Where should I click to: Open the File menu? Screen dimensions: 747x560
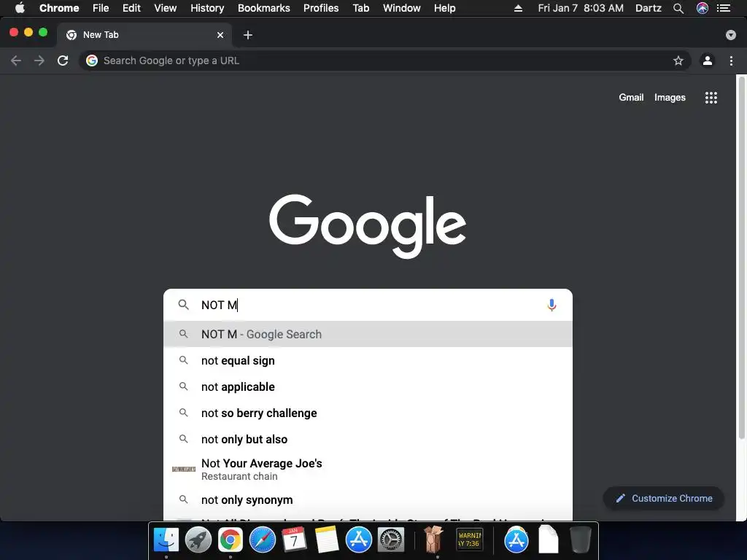(x=101, y=8)
